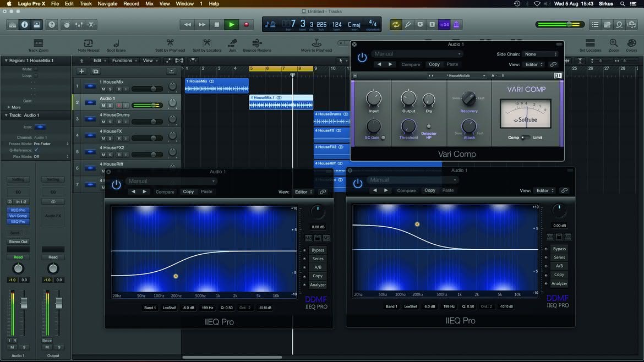Open the Navigate menu
Image resolution: width=644 pixels, height=362 pixels.
[x=107, y=4]
